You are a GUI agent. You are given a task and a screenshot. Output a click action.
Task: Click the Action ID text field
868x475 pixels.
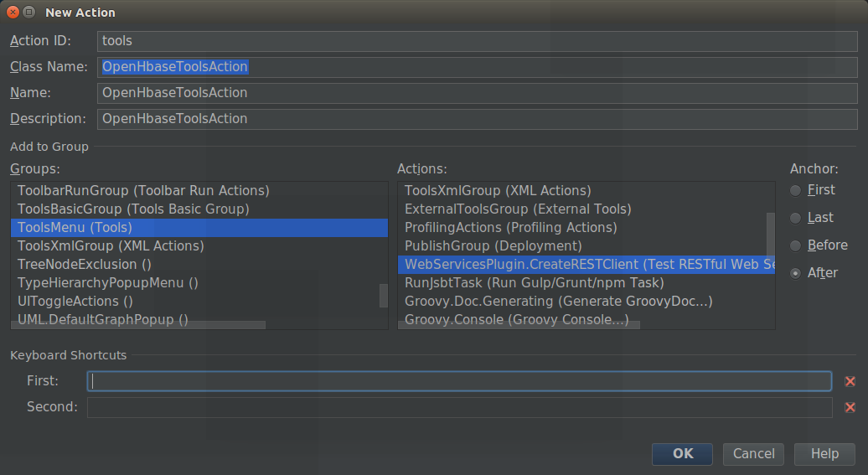click(476, 41)
